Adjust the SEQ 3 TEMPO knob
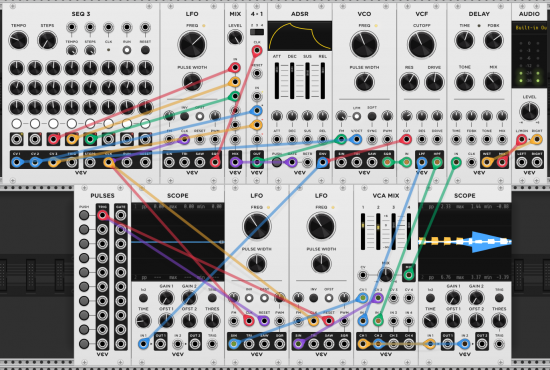This screenshot has width=550, height=370. pyautogui.click(x=18, y=40)
